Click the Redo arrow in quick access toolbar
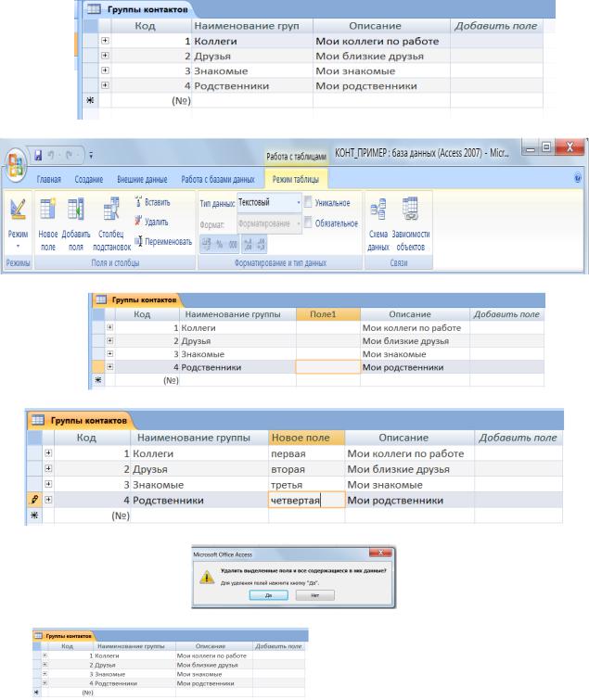The height and width of the screenshot is (700, 589). coord(69,156)
